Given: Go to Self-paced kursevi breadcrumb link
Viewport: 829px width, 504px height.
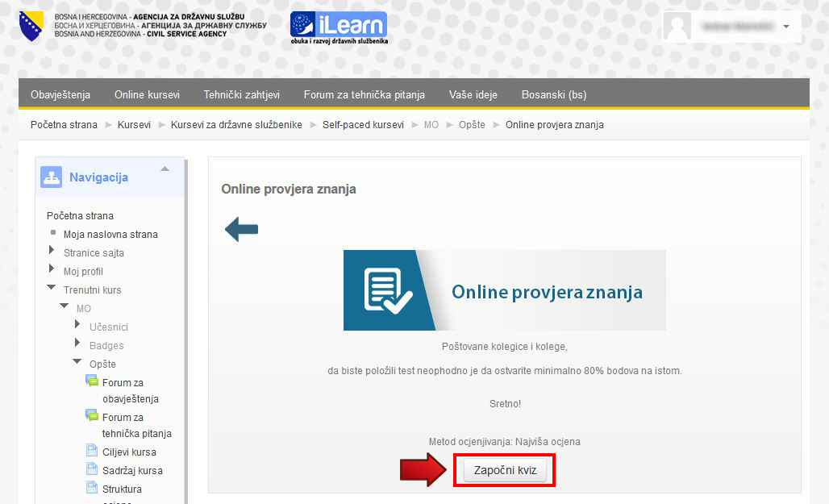Looking at the screenshot, I should [363, 125].
